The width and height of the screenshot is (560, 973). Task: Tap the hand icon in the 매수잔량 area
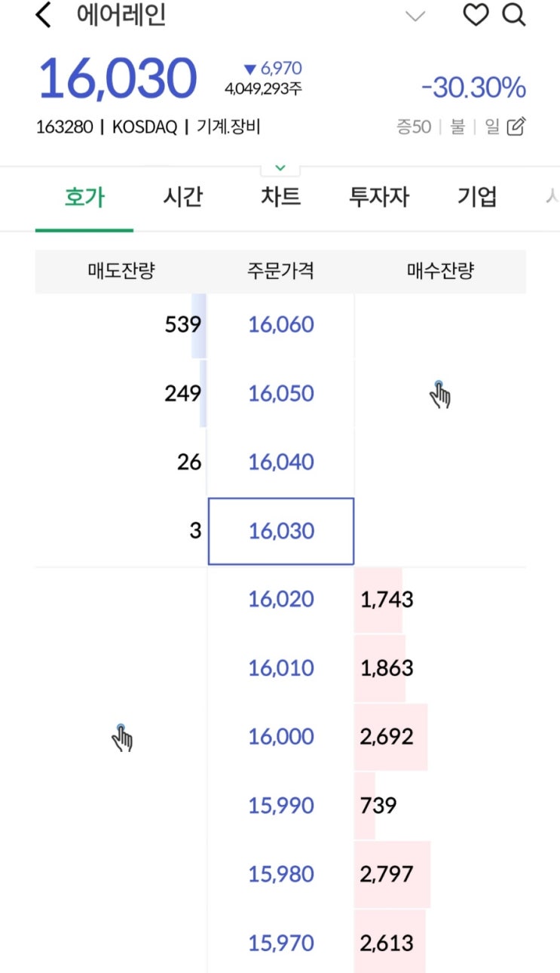click(x=440, y=394)
